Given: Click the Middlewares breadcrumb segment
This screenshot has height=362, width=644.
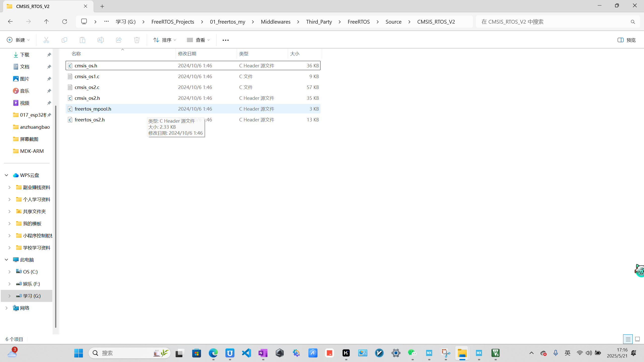Looking at the screenshot, I should pos(275,22).
